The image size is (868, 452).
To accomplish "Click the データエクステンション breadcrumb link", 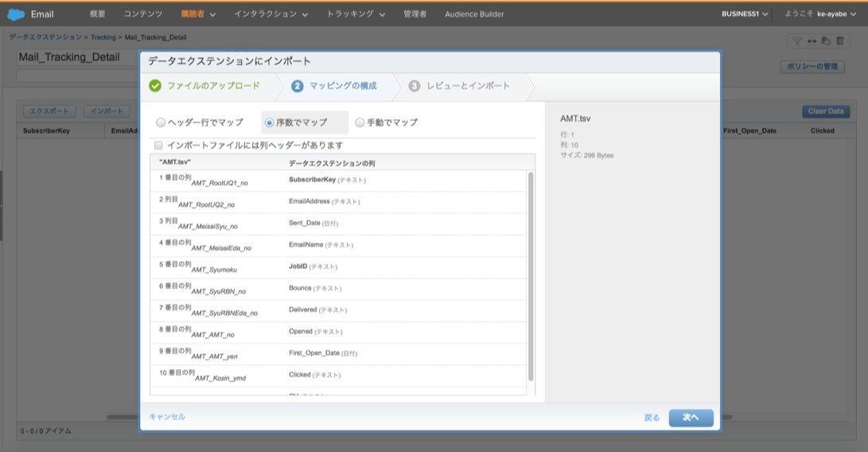I will pos(45,37).
